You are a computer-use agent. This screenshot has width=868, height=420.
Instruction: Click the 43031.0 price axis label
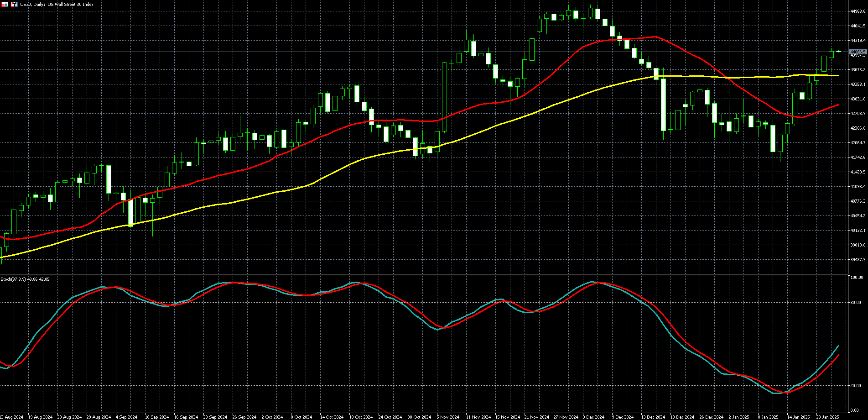(858, 99)
